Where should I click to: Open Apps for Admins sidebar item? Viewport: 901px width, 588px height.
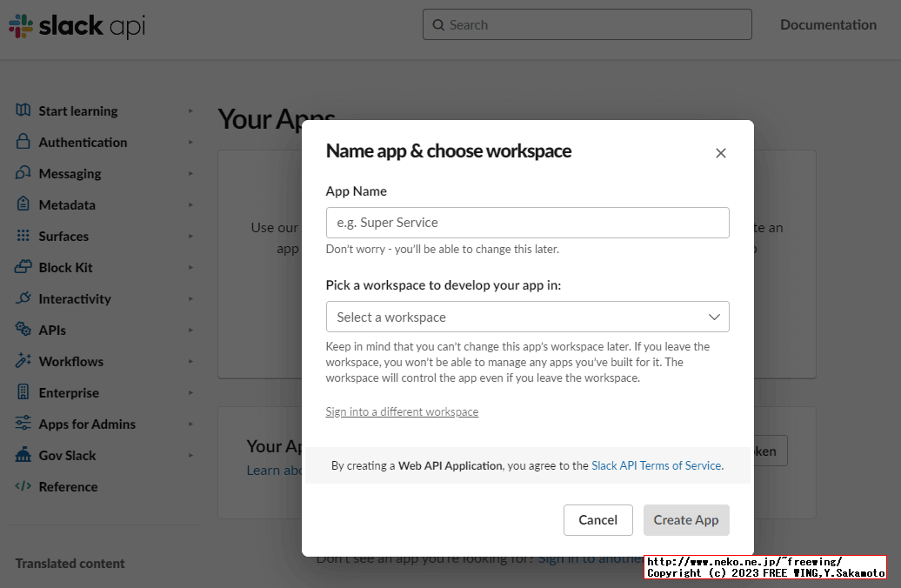[x=87, y=424]
